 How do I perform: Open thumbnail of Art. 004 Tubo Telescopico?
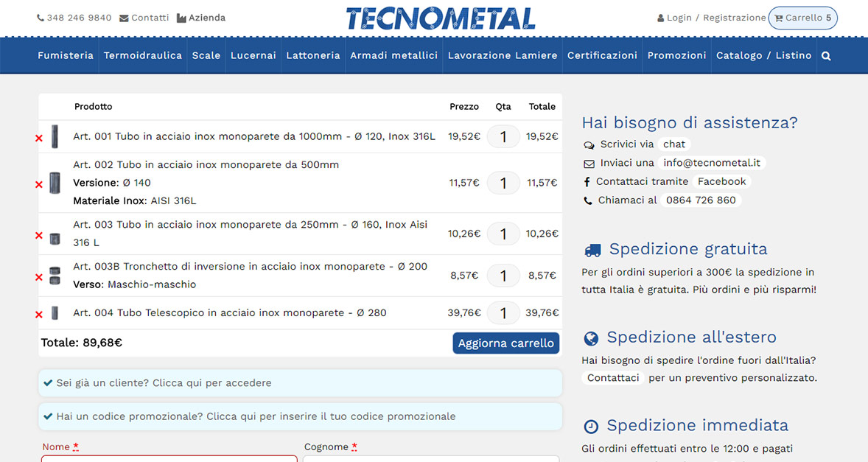(x=55, y=313)
